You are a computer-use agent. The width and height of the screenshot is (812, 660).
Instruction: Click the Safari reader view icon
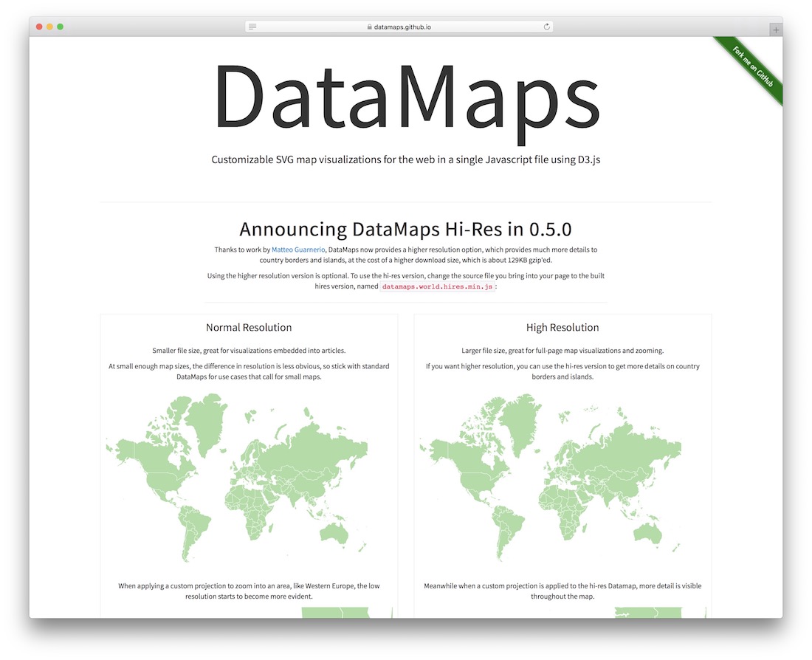pyautogui.click(x=252, y=27)
